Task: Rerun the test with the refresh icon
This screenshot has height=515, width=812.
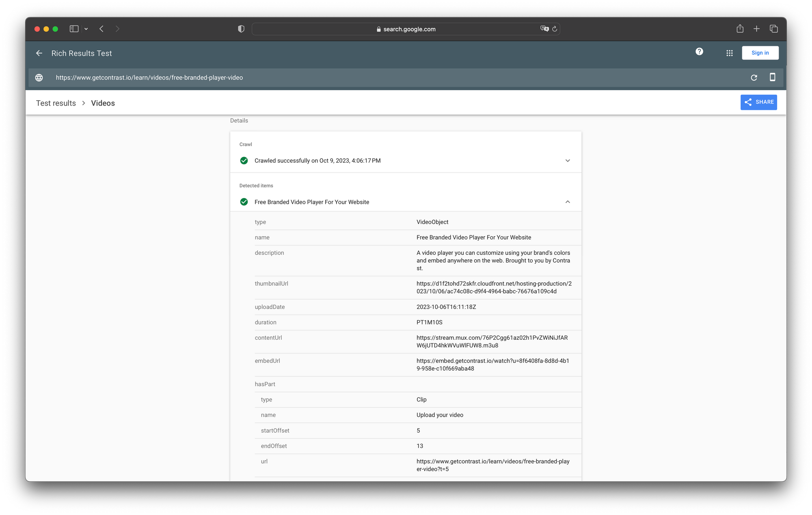Action: (x=754, y=78)
